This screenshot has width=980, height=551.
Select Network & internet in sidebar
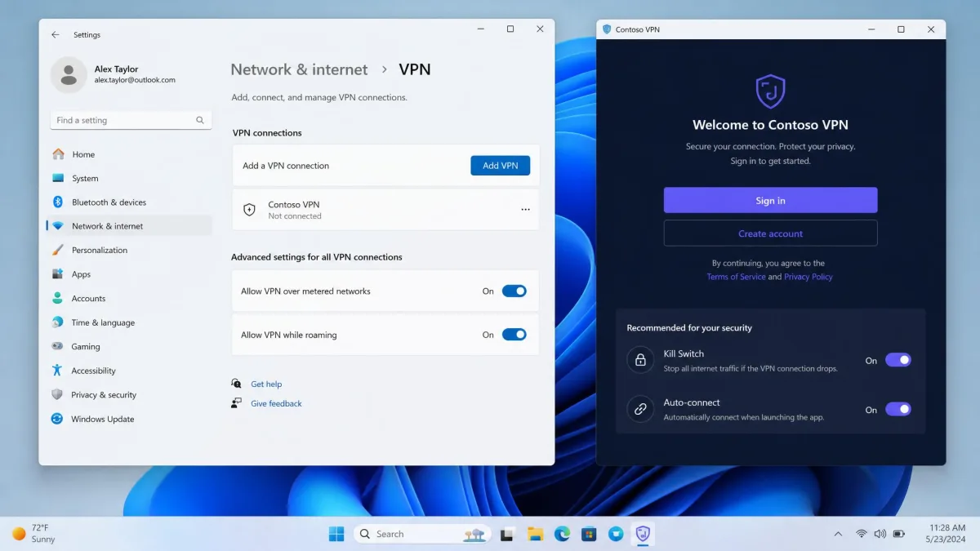tap(130, 226)
